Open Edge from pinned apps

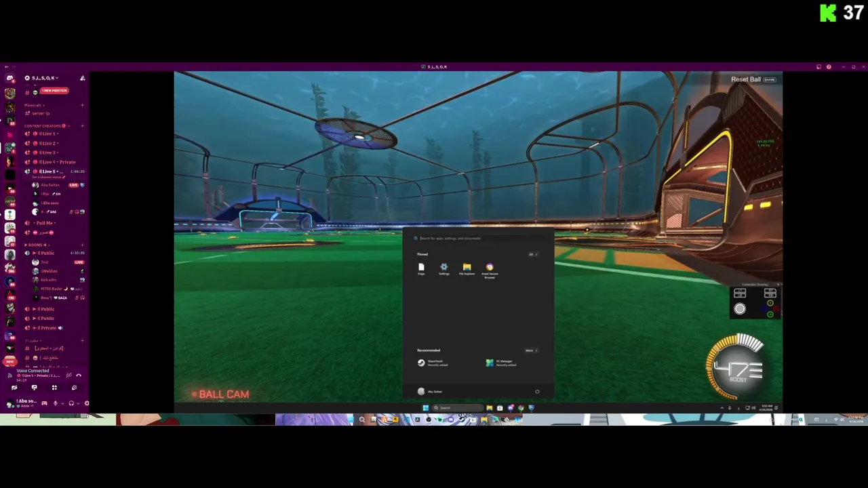coord(421,269)
